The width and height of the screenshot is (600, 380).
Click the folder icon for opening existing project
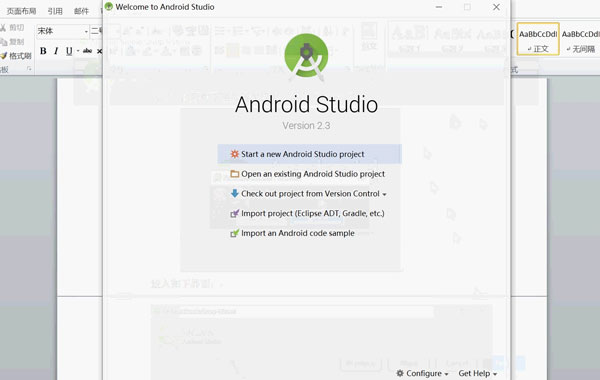click(235, 174)
